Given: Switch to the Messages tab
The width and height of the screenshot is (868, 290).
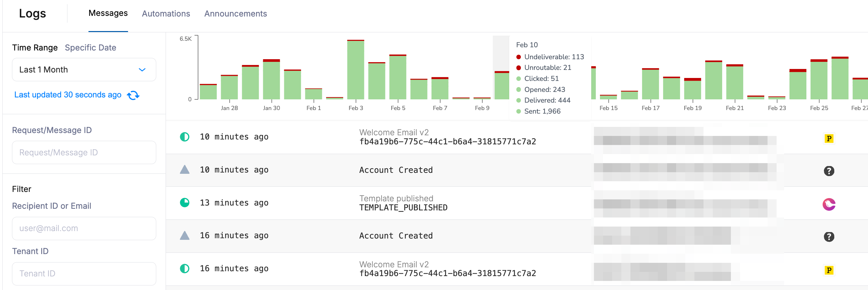Looking at the screenshot, I should pos(108,13).
